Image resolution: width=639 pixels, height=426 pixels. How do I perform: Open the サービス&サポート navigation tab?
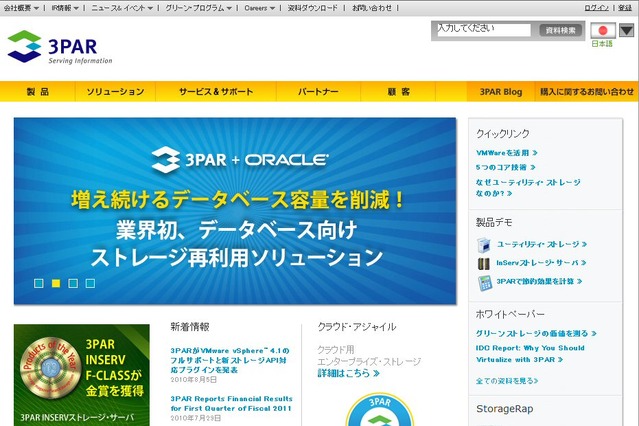coord(216,92)
